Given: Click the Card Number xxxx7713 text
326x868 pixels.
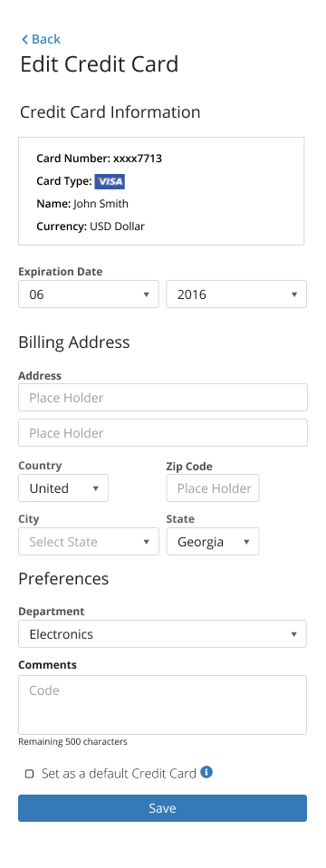Looking at the screenshot, I should [99, 159].
